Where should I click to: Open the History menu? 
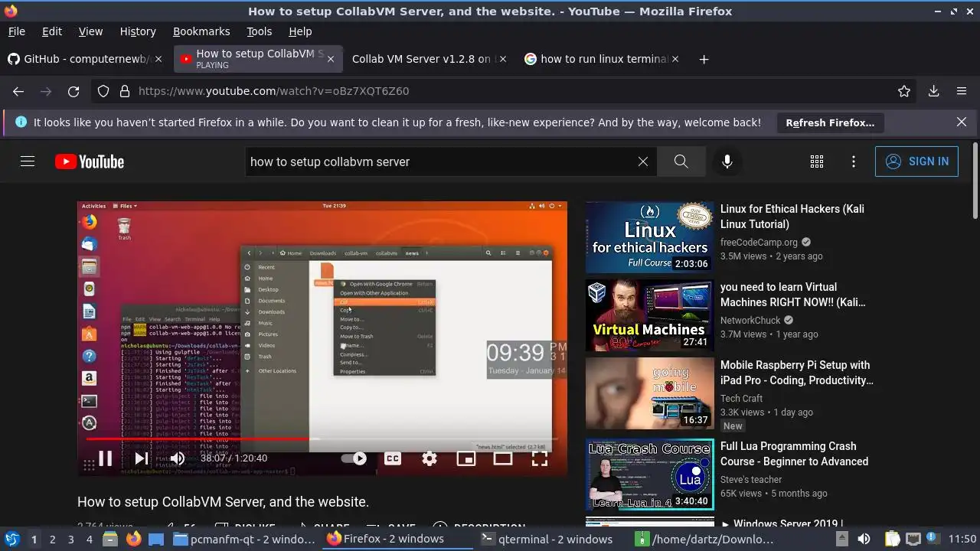point(138,31)
